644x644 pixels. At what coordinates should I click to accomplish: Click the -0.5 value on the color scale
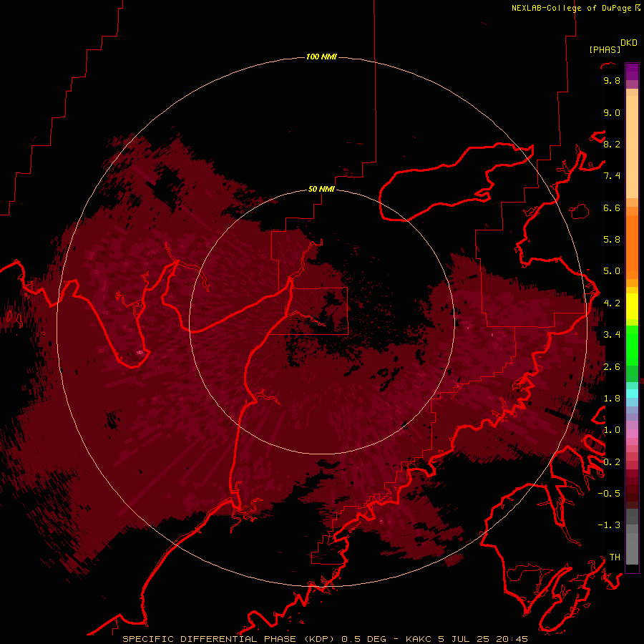609,494
